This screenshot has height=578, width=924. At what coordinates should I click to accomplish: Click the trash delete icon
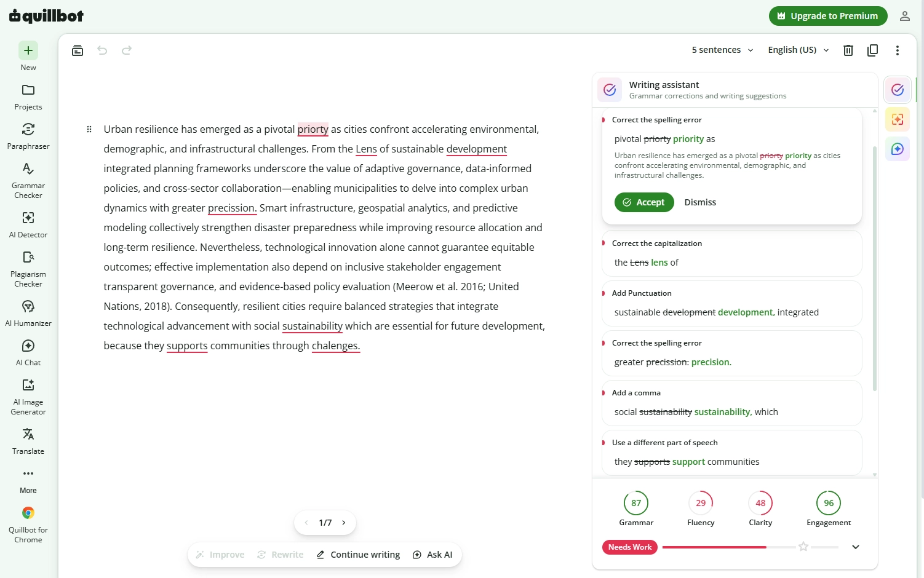click(848, 50)
